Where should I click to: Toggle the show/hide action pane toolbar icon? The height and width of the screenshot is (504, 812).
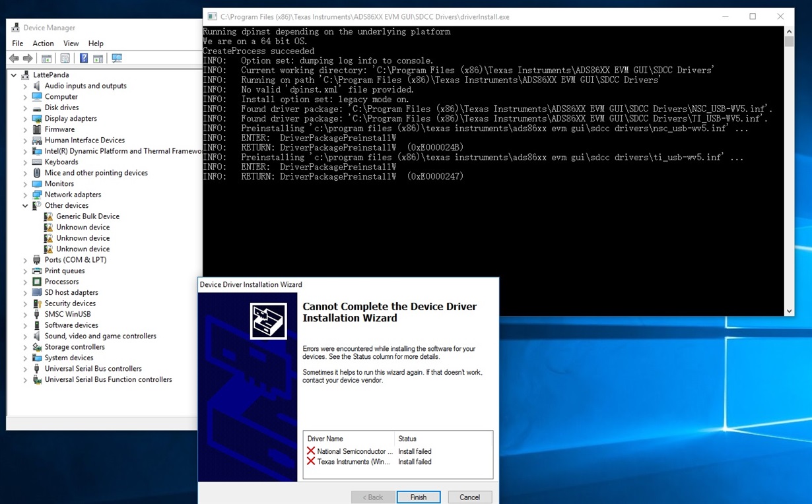coord(98,58)
